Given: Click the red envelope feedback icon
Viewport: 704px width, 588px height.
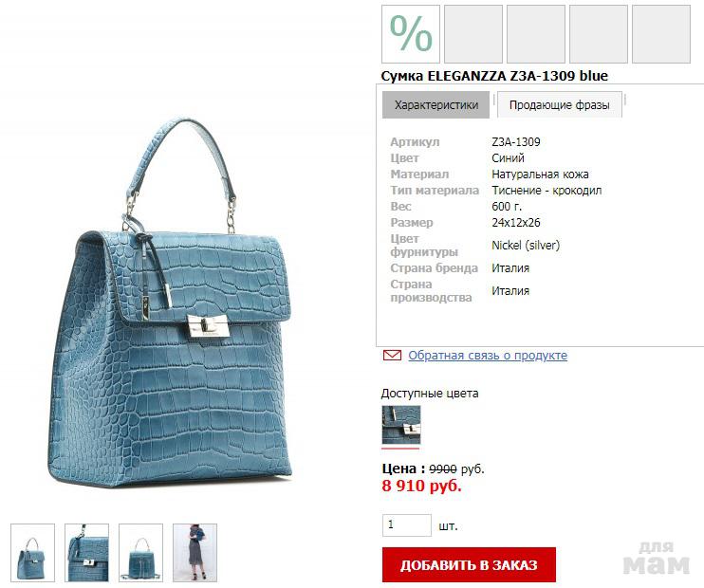Looking at the screenshot, I should click(x=392, y=355).
